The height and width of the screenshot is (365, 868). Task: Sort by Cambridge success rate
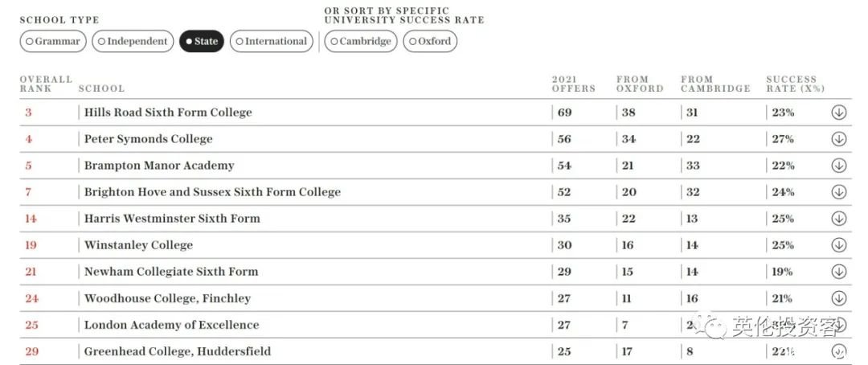360,42
